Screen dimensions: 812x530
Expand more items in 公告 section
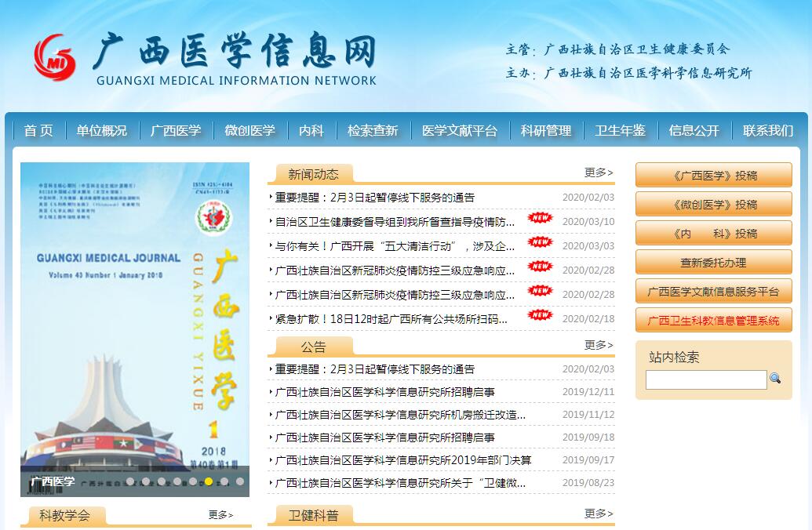(x=599, y=345)
